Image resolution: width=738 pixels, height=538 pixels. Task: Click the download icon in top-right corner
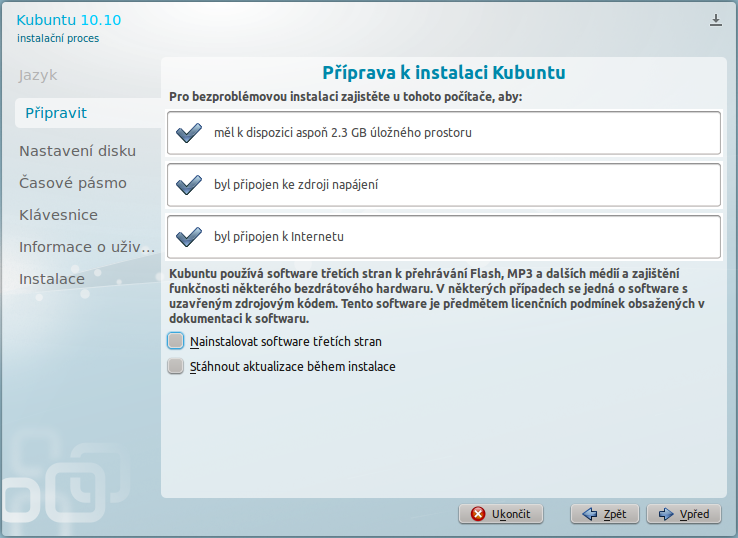click(x=715, y=20)
